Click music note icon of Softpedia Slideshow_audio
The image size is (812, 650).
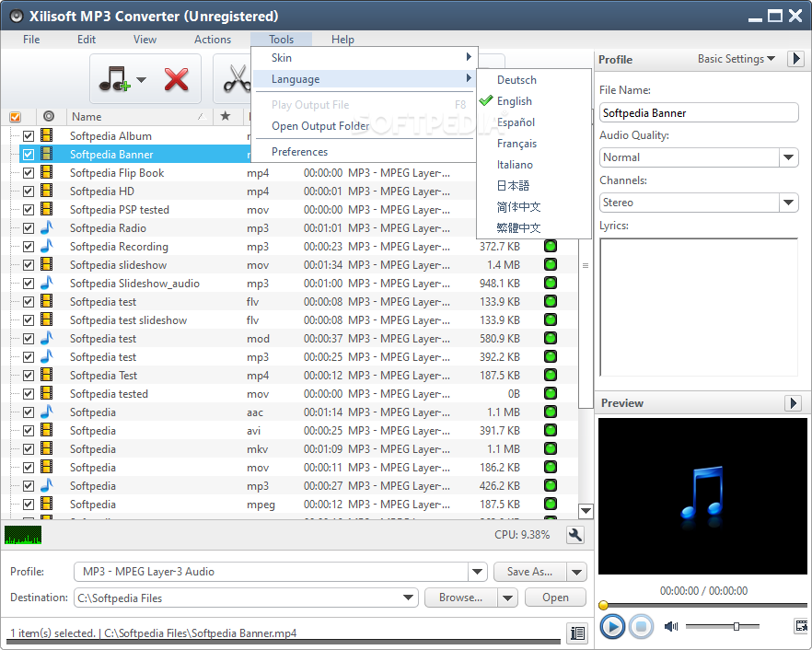47,284
